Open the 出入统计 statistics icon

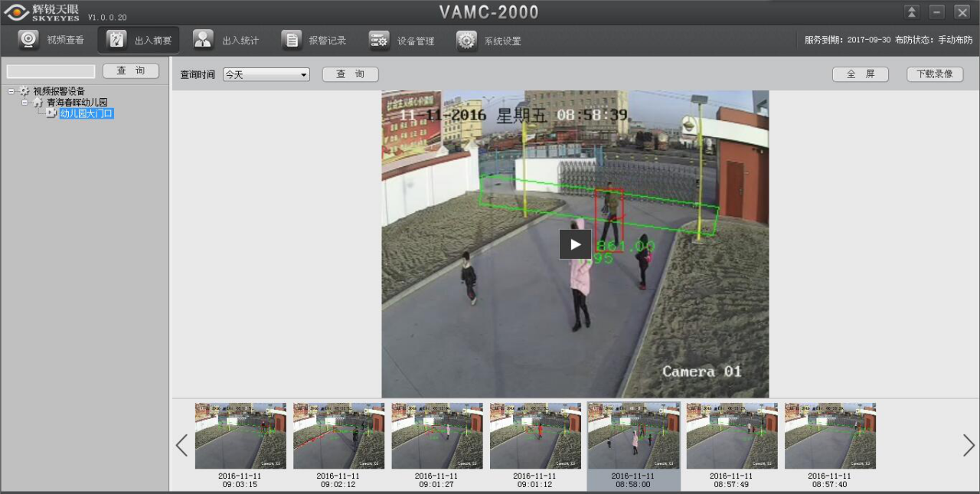(x=204, y=40)
